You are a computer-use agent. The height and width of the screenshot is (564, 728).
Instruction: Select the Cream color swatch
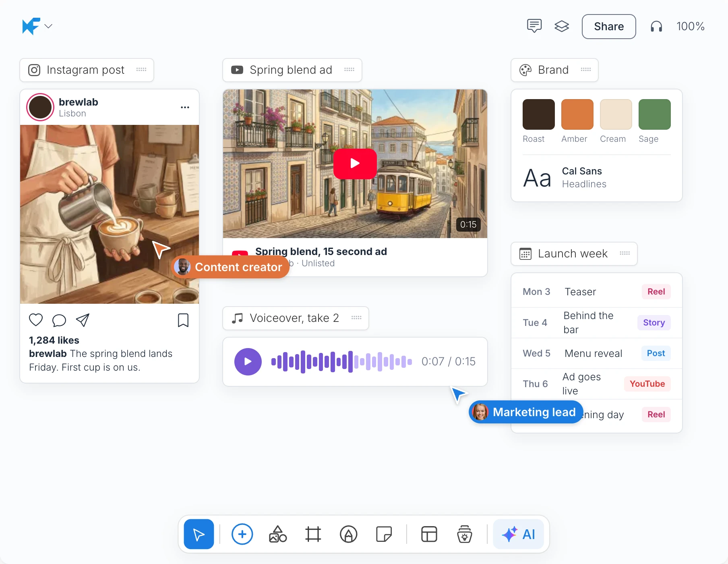tap(616, 114)
